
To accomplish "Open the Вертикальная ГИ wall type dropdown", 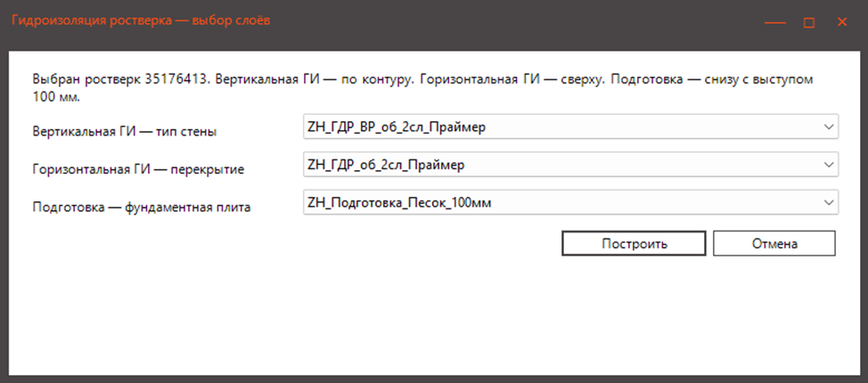I will 570,126.
